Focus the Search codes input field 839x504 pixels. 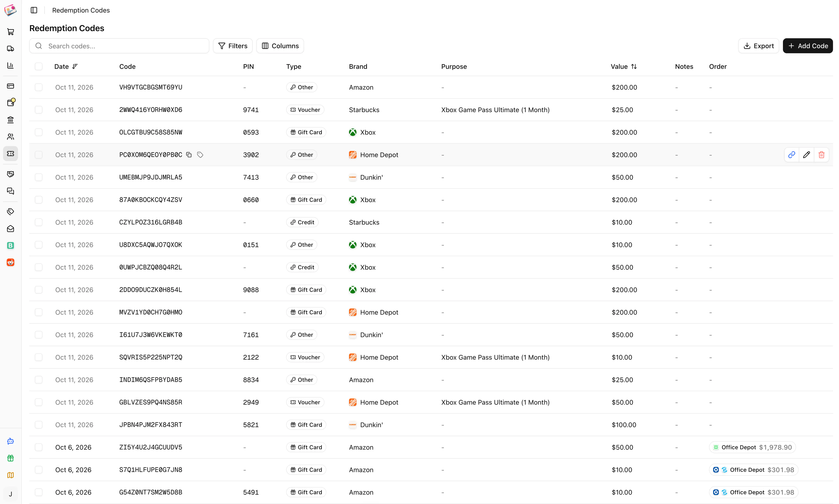119,46
